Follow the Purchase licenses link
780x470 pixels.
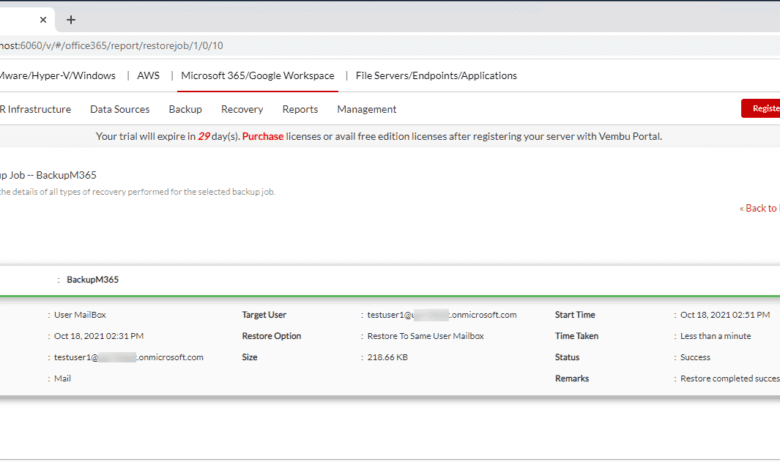(x=263, y=136)
